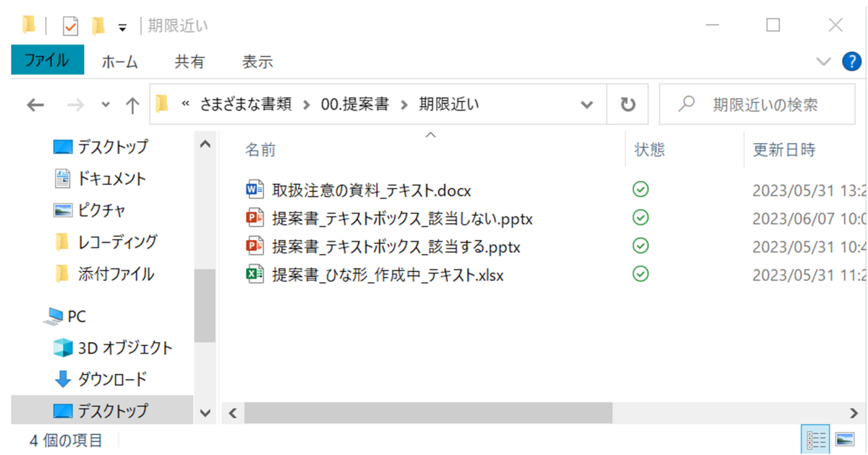The height and width of the screenshot is (455, 868).
Task: Click sync status checkmark for 提案書_ひな形_作成中_テキスト.xlsx
Action: pos(640,274)
